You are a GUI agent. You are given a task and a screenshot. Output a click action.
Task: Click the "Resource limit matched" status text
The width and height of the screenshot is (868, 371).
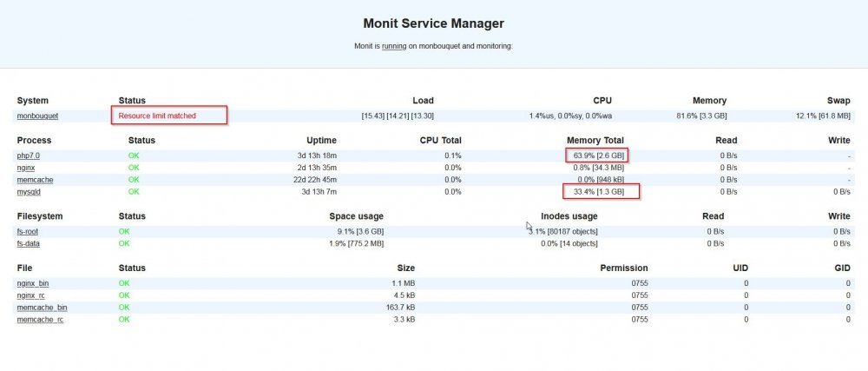157,116
